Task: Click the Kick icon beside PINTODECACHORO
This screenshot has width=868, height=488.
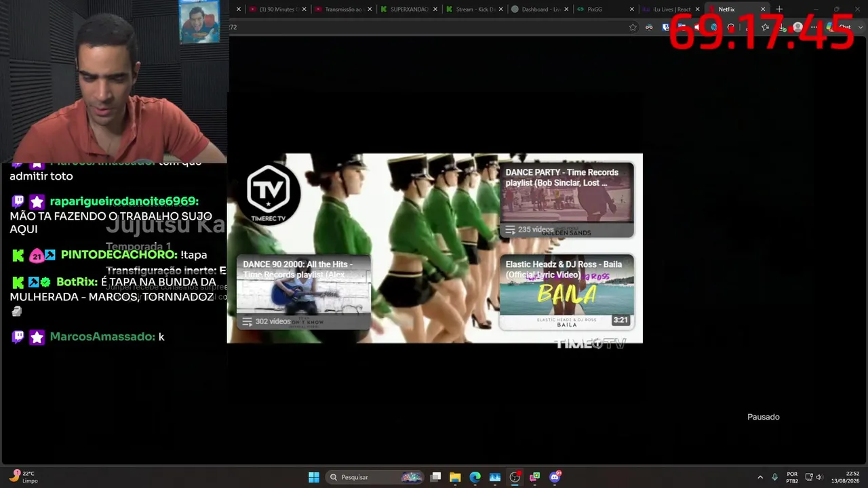Action: (18, 256)
